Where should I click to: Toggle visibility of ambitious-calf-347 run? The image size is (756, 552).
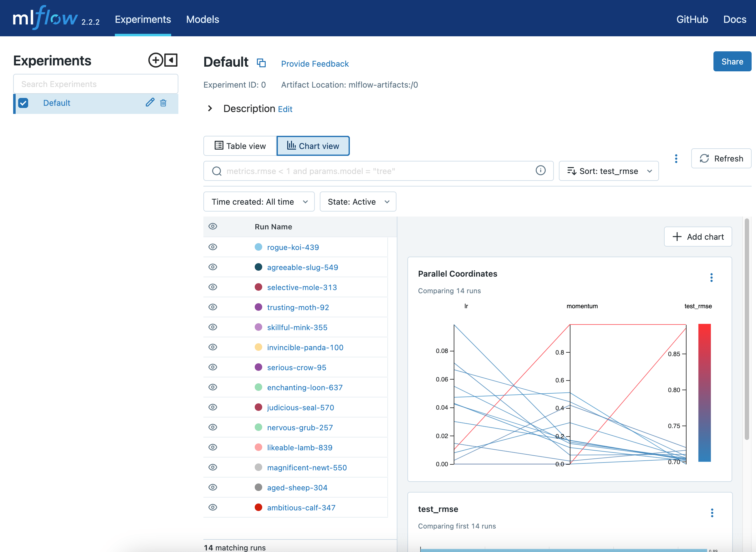pyautogui.click(x=212, y=507)
